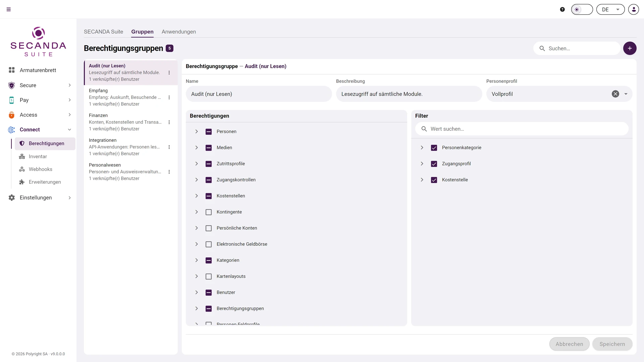The image size is (644, 362).
Task: Toggle the Personen permission checkbox
Action: (209, 131)
